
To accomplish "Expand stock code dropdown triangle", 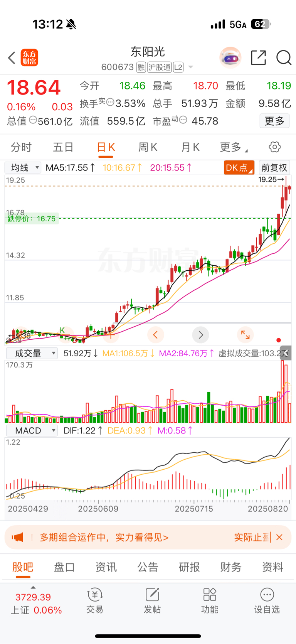I will pyautogui.click(x=190, y=67).
